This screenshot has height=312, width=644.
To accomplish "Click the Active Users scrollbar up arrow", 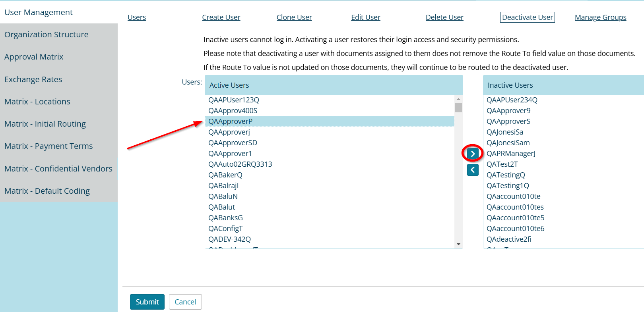I will coord(458,99).
